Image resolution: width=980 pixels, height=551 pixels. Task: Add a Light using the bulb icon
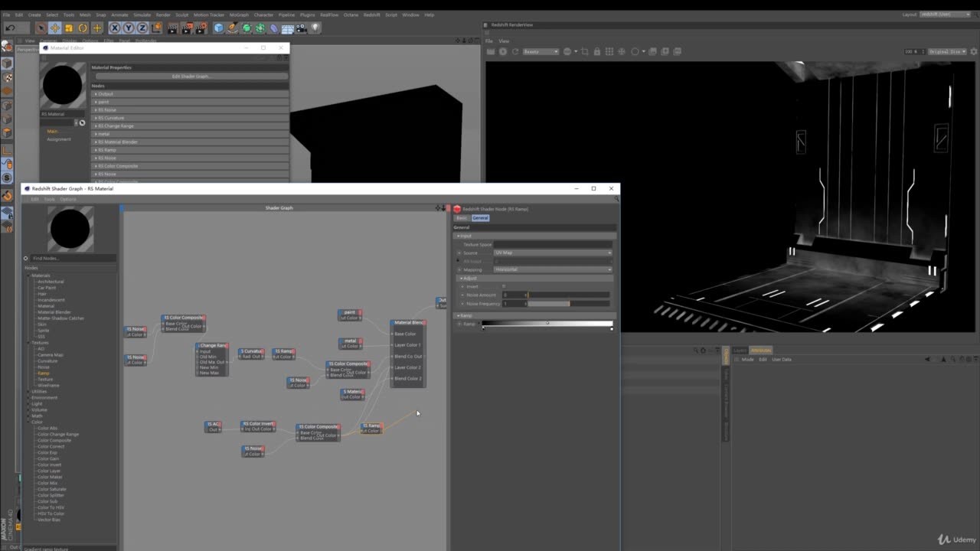(315, 28)
